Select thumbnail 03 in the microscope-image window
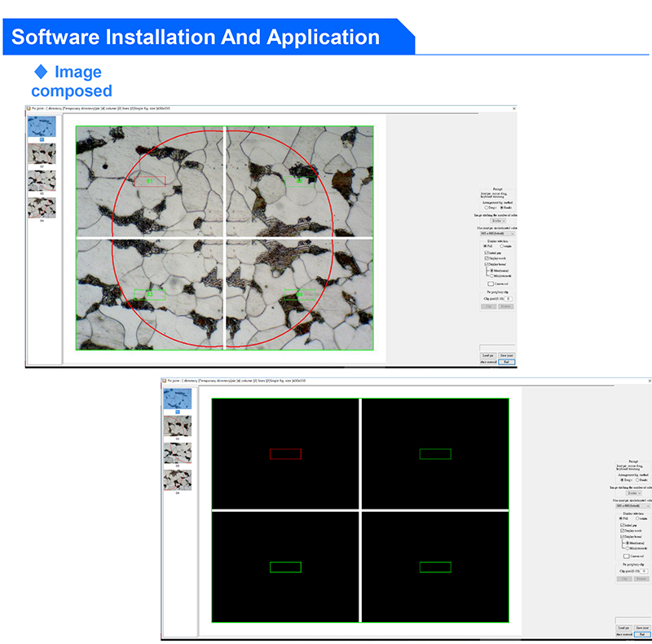652x644 pixels. click(x=42, y=180)
